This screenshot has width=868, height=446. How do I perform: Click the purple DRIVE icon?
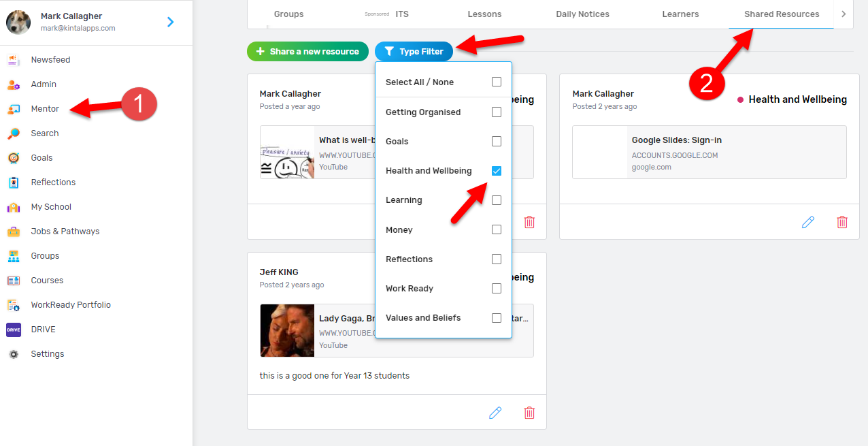14,330
